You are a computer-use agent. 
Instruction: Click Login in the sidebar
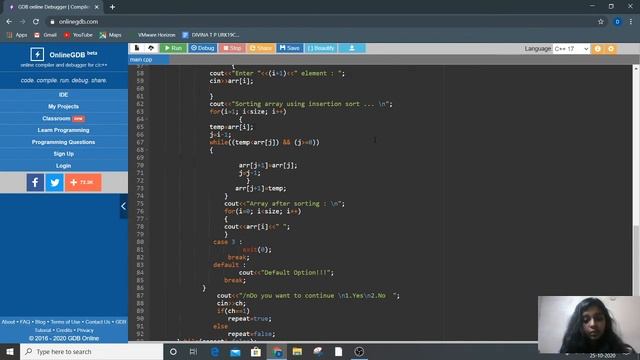click(x=63, y=166)
